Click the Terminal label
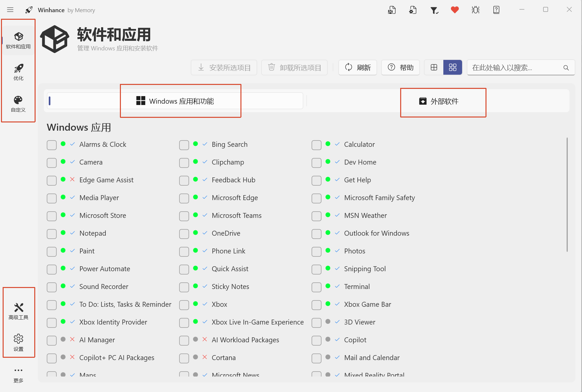Image resolution: width=582 pixels, height=392 pixels. coord(357,286)
